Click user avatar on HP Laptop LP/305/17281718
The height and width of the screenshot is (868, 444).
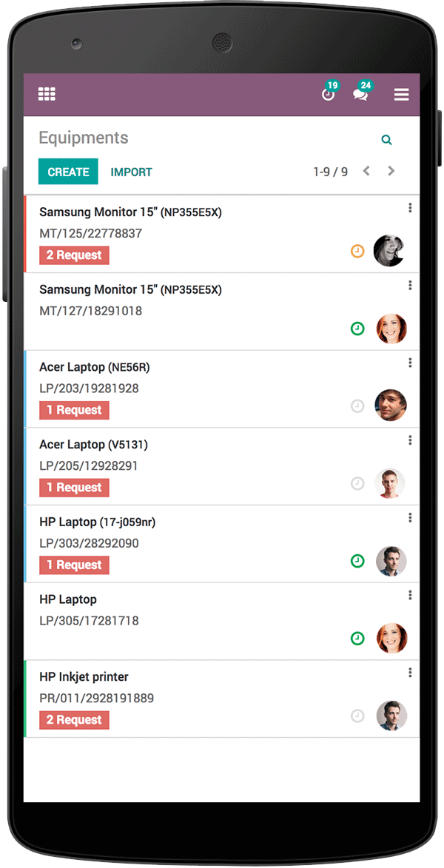(x=391, y=639)
